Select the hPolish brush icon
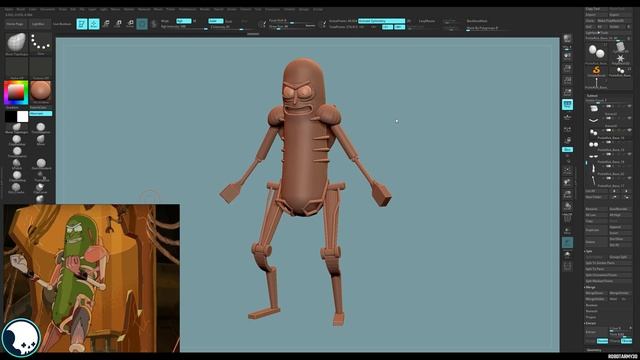The height and width of the screenshot is (360, 640). [17, 164]
